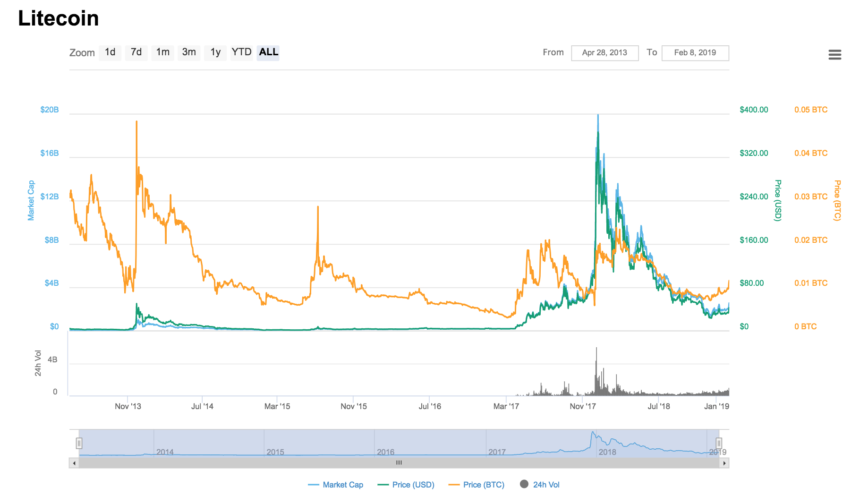Click the Mar '15 x-axis label

[277, 406]
